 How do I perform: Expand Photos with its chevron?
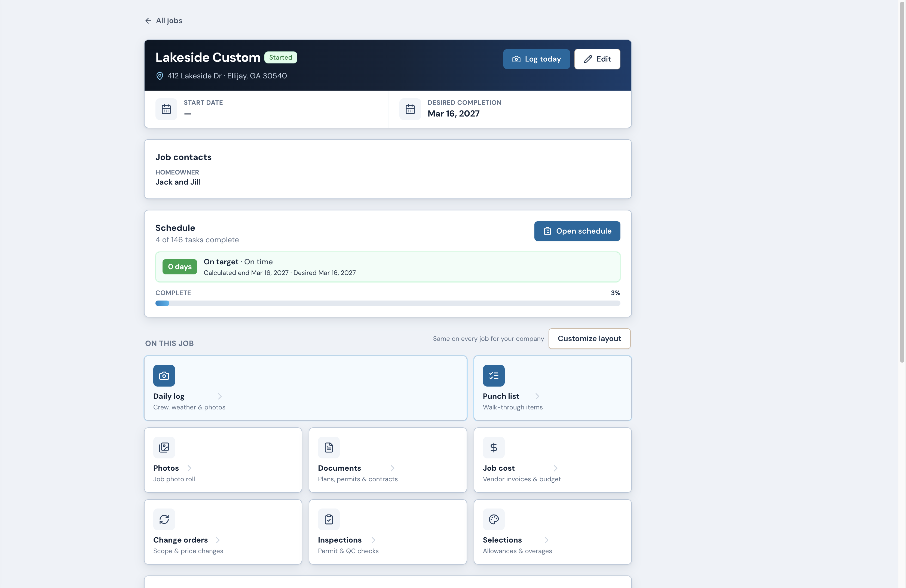(x=189, y=468)
